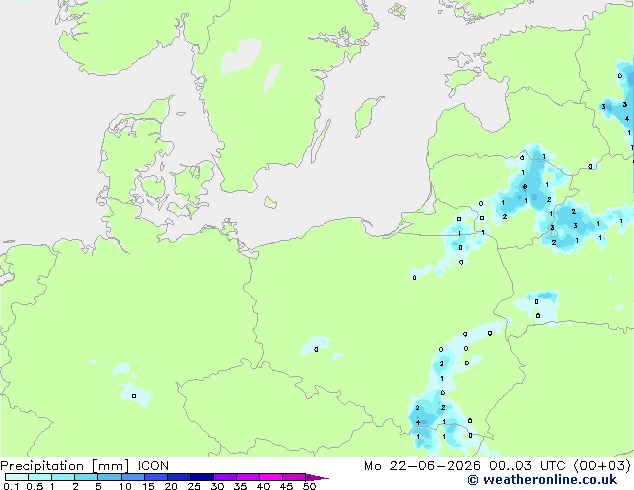Click the 0.5–1 mm legend color swatch
Image resolution: width=634 pixels, height=490 pixels.
(x=40, y=477)
